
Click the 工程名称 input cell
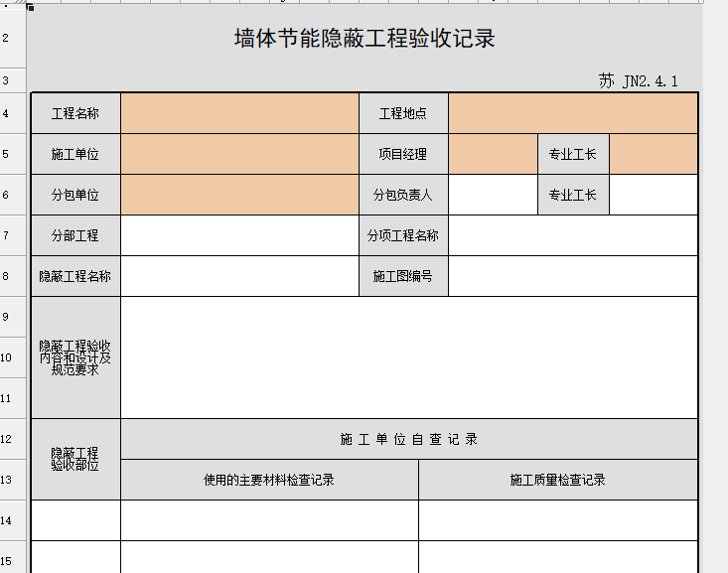(239, 113)
